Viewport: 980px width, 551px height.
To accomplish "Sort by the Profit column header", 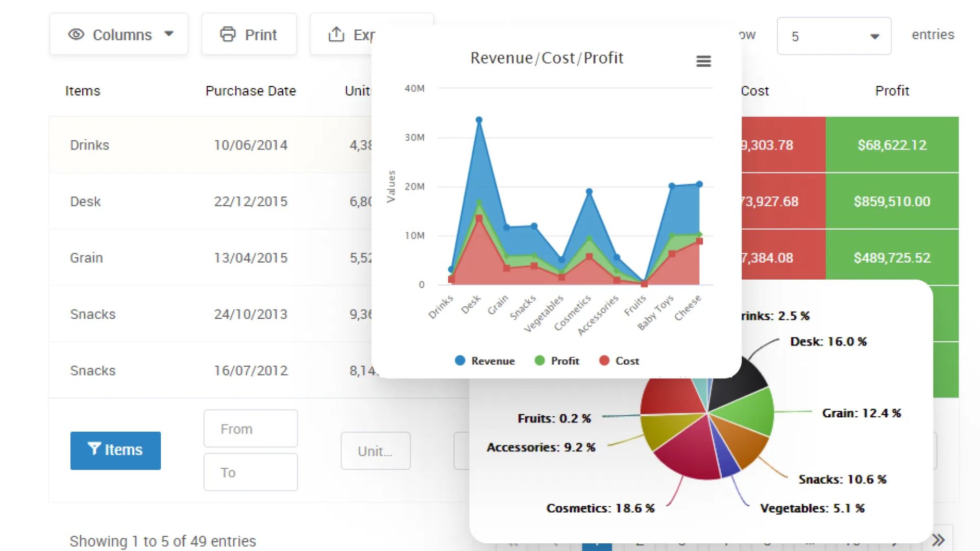I will [x=892, y=91].
